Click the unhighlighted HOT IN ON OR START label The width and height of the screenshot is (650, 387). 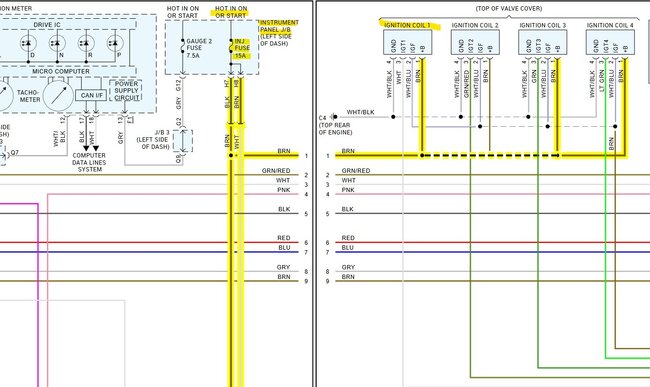183,12
